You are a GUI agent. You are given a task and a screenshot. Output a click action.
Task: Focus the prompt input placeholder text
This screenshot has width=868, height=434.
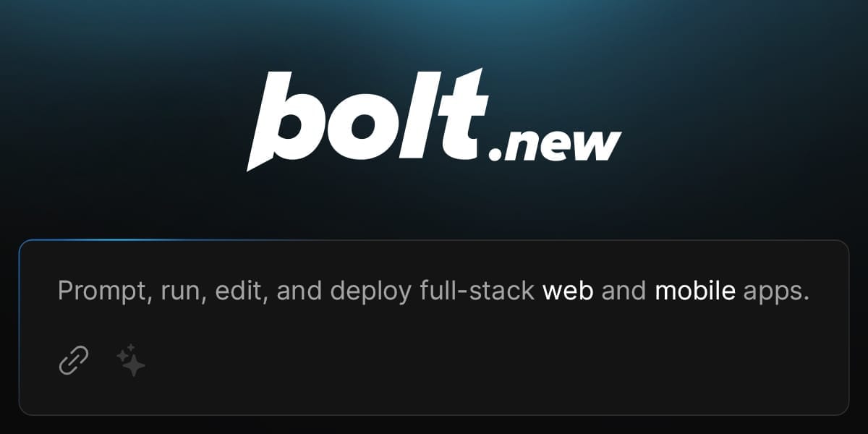pos(433,291)
